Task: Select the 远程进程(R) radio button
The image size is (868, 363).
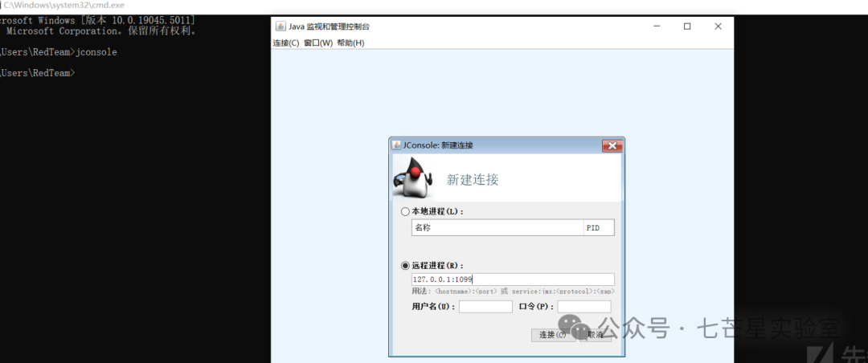Action: (406, 266)
